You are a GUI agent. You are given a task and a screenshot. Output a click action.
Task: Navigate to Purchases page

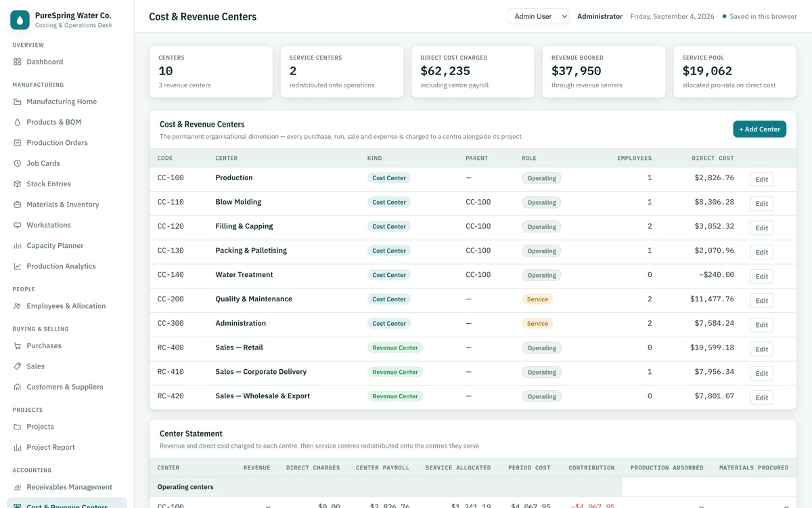pyautogui.click(x=67, y=345)
